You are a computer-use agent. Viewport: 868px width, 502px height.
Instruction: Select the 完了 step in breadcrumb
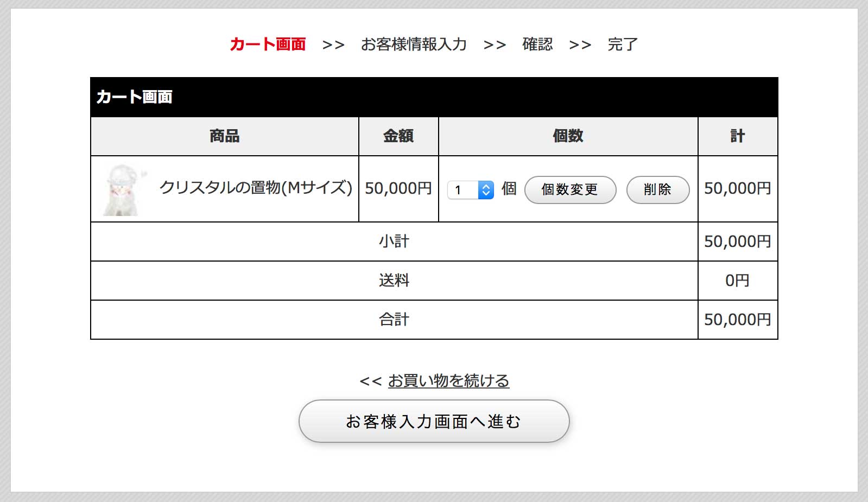pos(623,44)
